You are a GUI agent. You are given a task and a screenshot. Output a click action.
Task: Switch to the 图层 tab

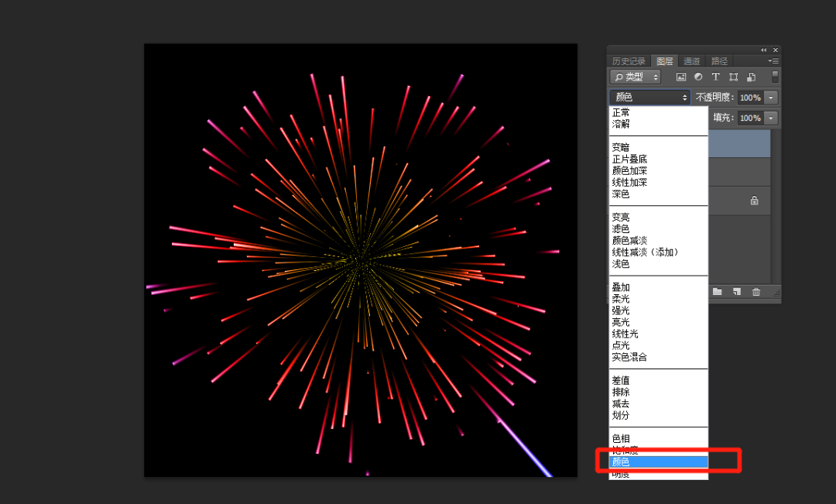(x=664, y=61)
